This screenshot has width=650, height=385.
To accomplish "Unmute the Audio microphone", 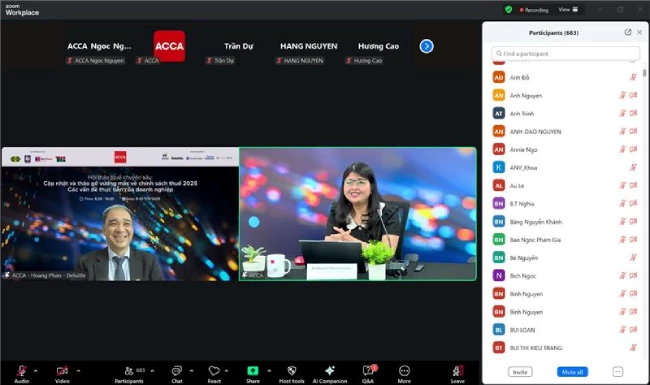I will 22,370.
